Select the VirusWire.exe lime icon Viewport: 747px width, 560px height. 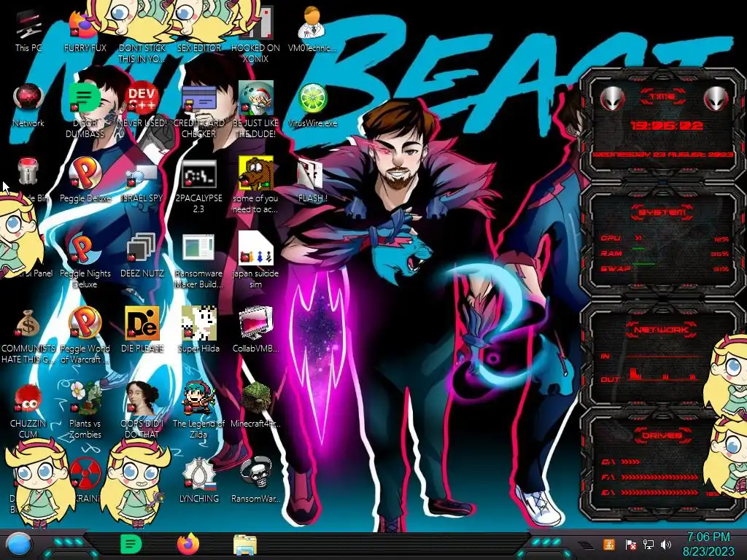[312, 106]
